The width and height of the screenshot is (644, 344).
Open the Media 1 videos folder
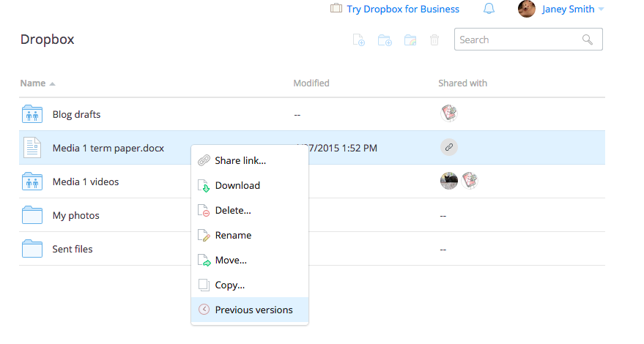point(85,182)
